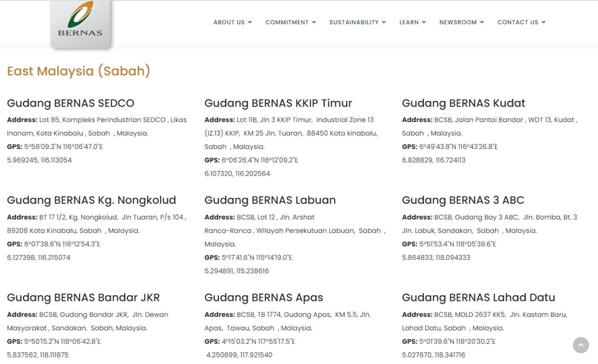The image size is (598, 364).
Task: Click the Gudang BERNAS Kg. Nongkolud heading
Action: (91, 200)
